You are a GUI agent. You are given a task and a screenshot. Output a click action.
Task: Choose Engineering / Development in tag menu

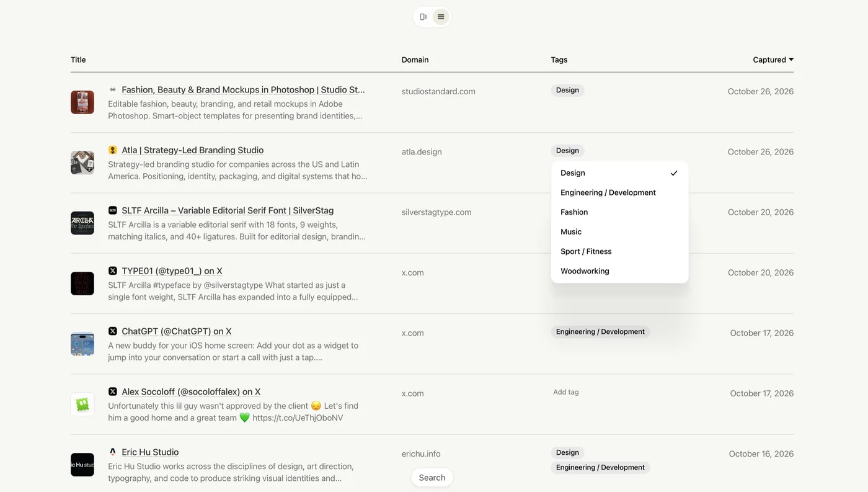pos(619,192)
